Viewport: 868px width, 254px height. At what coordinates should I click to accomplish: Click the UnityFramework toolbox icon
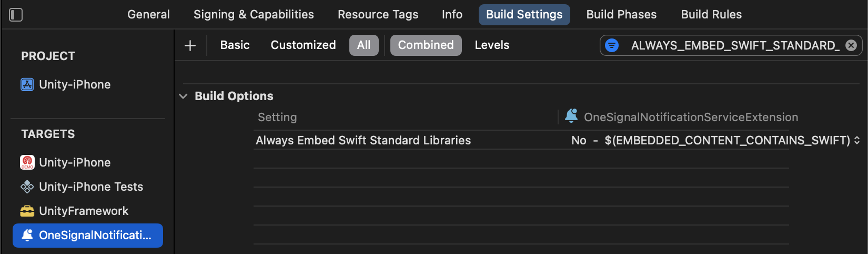27,211
